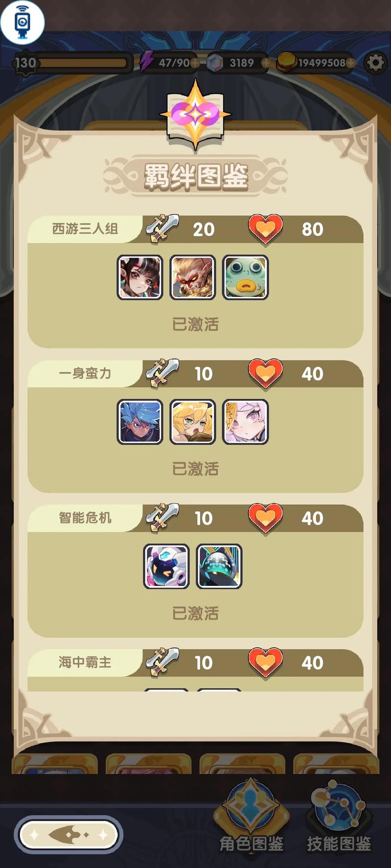Image resolution: width=391 pixels, height=868 pixels.
Task: Select the red-horned girl portrait in 西游三人组
Action: pyautogui.click(x=140, y=277)
